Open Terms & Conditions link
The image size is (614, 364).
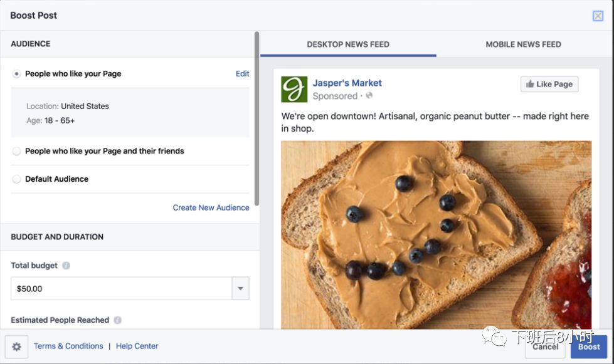click(x=68, y=346)
